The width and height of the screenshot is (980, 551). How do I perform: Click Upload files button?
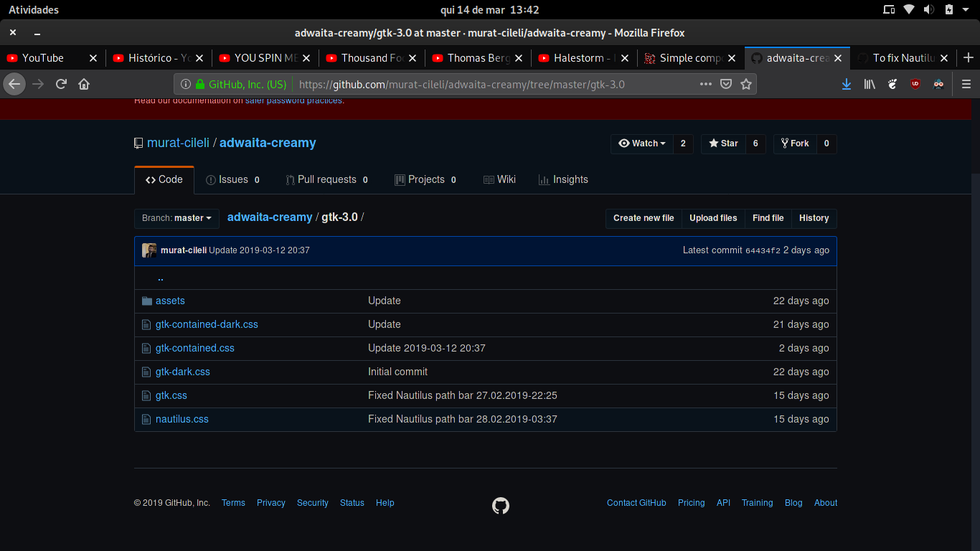pyautogui.click(x=713, y=218)
